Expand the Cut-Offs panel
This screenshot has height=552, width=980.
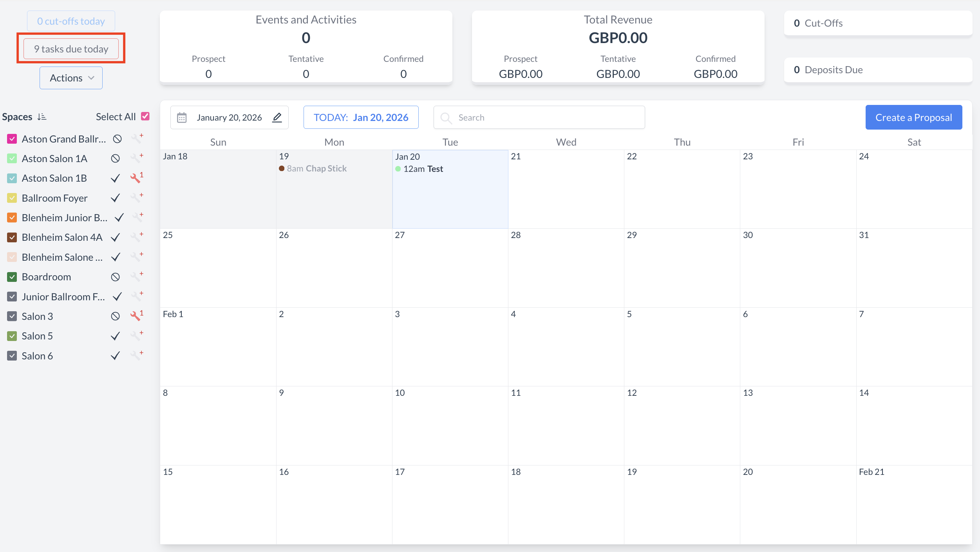tap(878, 23)
